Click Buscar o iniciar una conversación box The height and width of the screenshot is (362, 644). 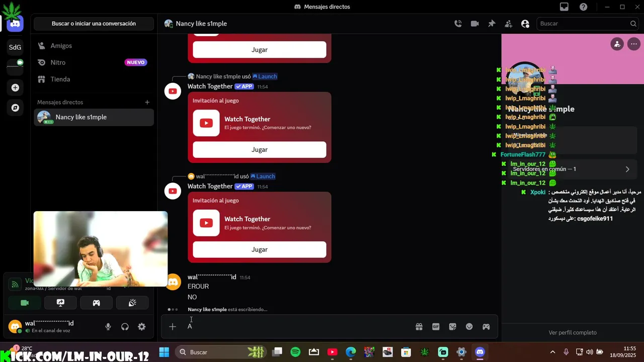[x=94, y=24]
